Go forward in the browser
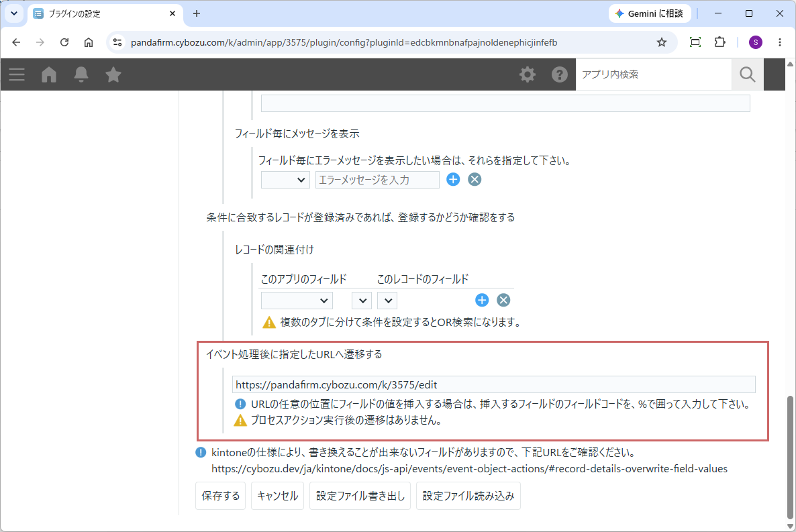Image resolution: width=796 pixels, height=532 pixels. (x=40, y=42)
